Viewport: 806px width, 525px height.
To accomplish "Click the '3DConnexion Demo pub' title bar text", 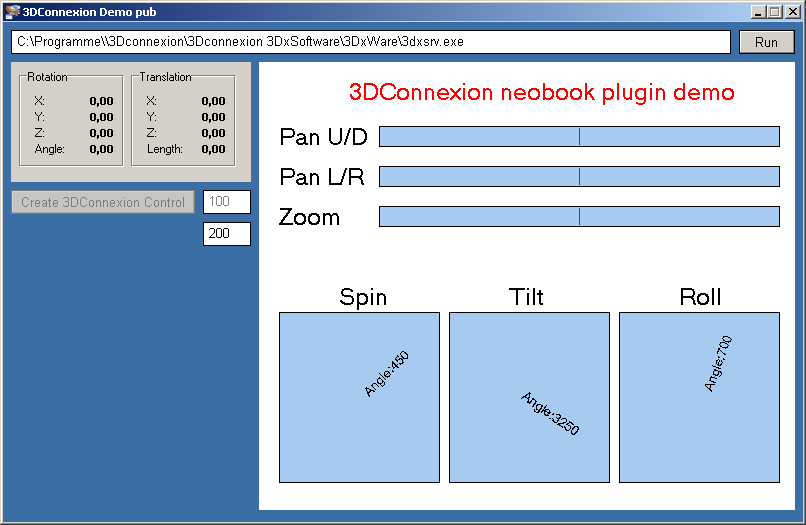I will pos(89,12).
